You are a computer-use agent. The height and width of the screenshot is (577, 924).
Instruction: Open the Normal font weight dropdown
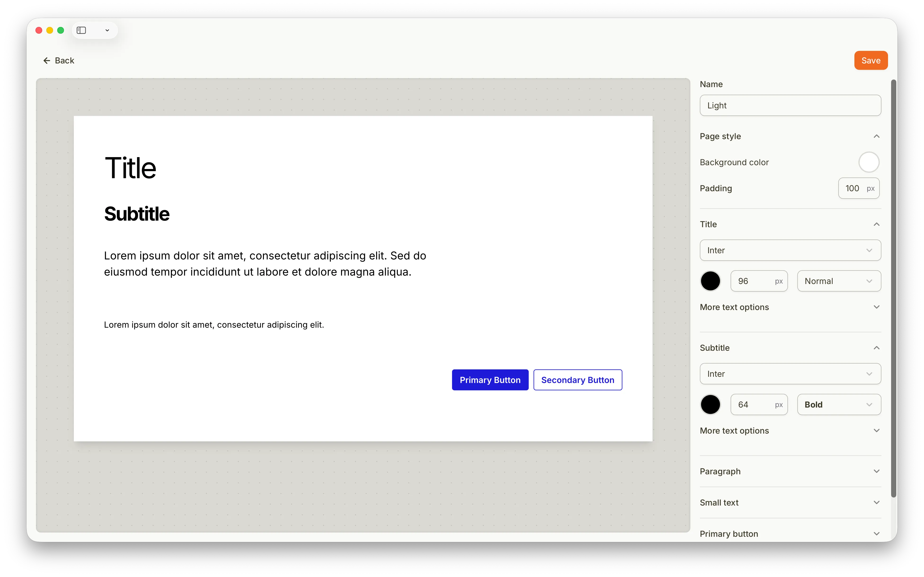839,280
